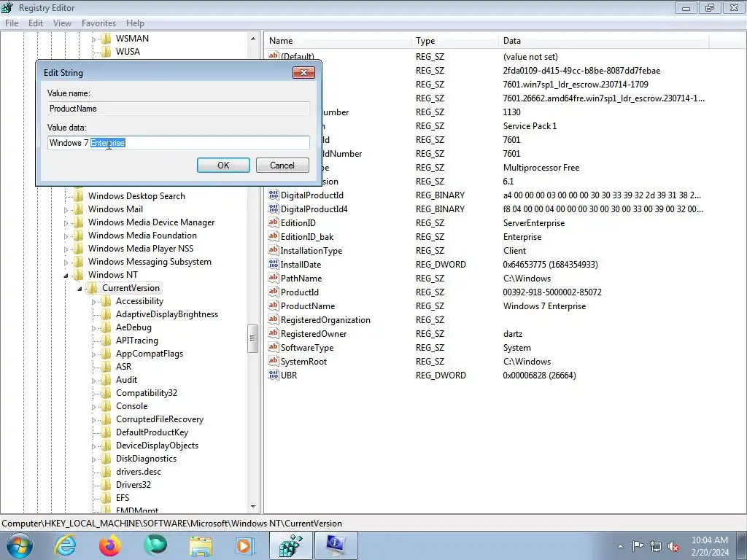747x560 pixels.
Task: Click the RegisteredOrganization string value icon
Action: [274, 319]
